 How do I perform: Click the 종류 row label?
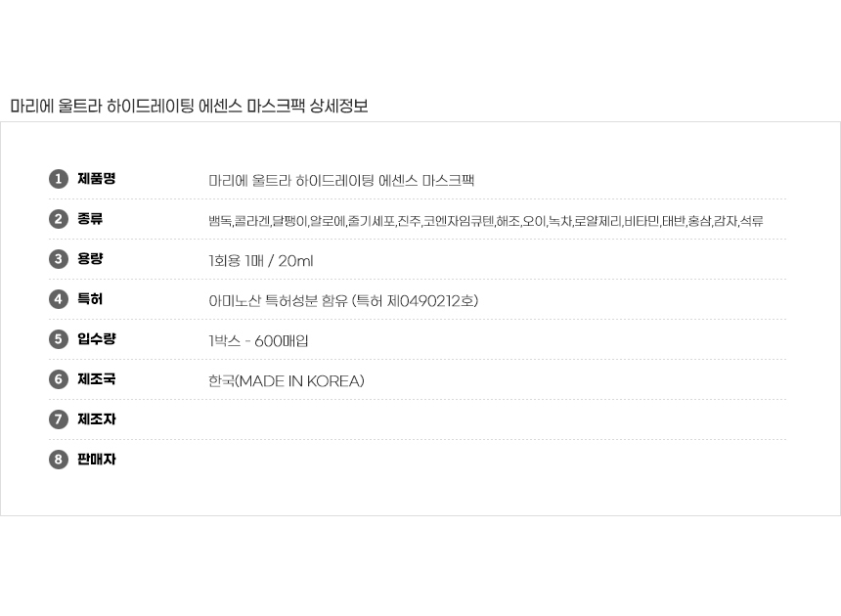tap(90, 219)
